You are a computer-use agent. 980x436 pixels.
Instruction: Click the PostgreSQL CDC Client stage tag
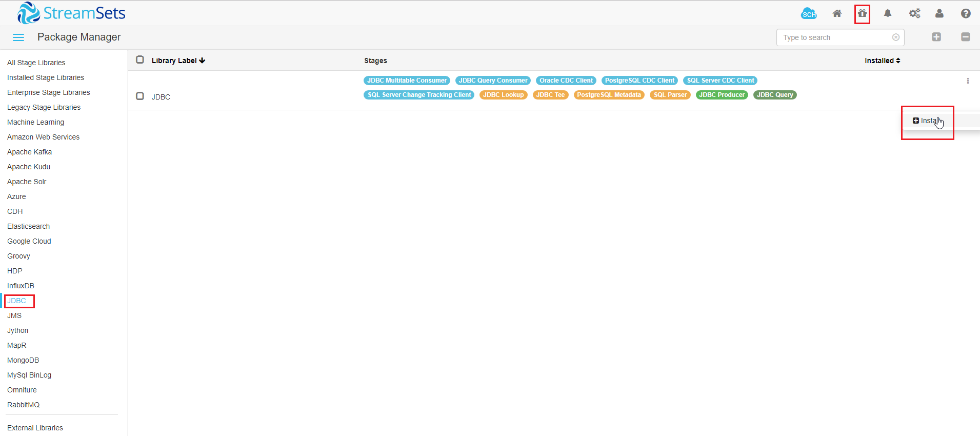640,81
